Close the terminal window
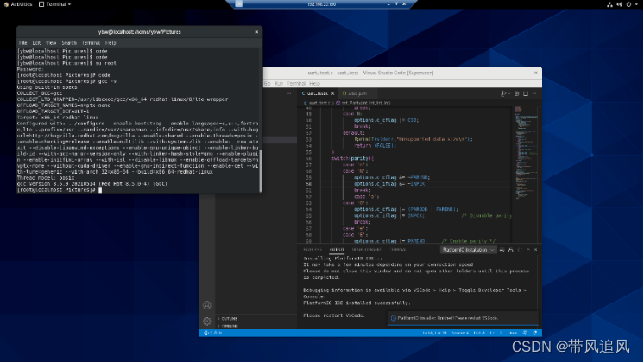Image resolution: width=644 pixels, height=363 pixels. (x=256, y=32)
